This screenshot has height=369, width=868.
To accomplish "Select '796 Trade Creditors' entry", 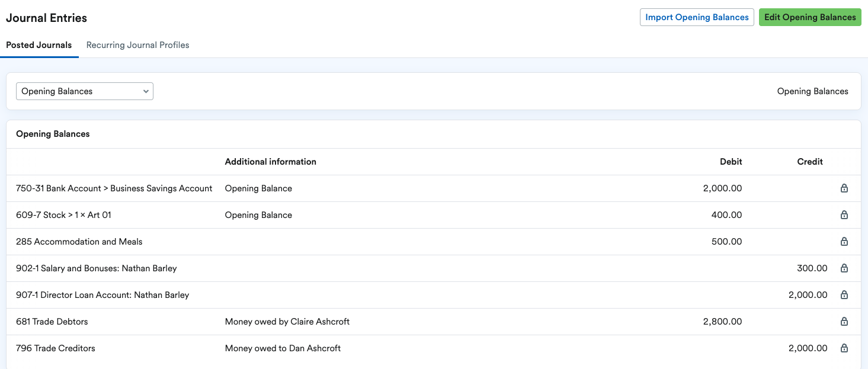I will tap(56, 348).
